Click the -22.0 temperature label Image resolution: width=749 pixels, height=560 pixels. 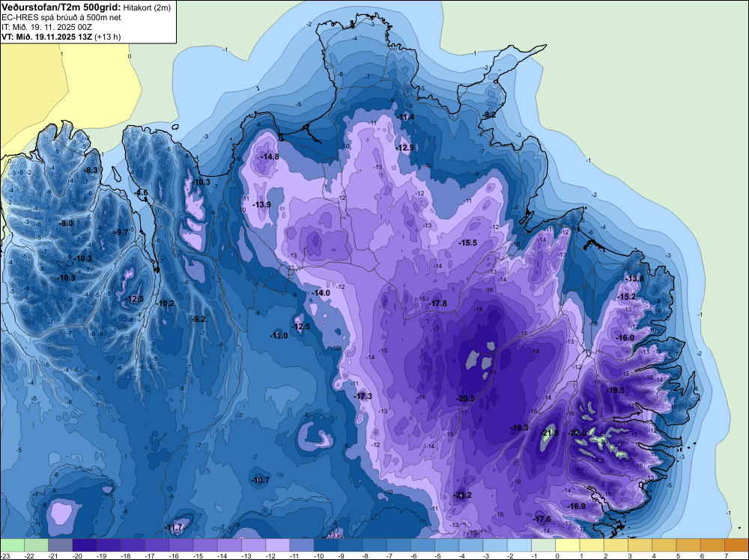(x=577, y=433)
